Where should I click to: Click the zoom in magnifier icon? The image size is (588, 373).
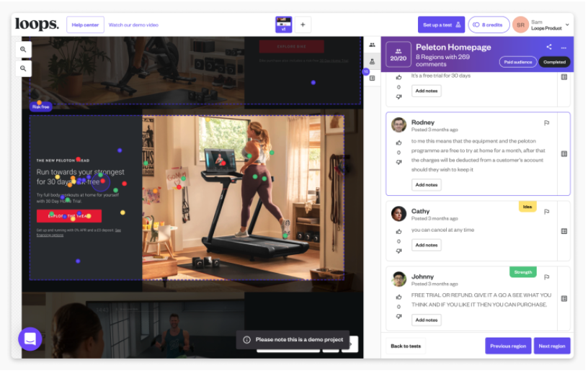coord(23,49)
